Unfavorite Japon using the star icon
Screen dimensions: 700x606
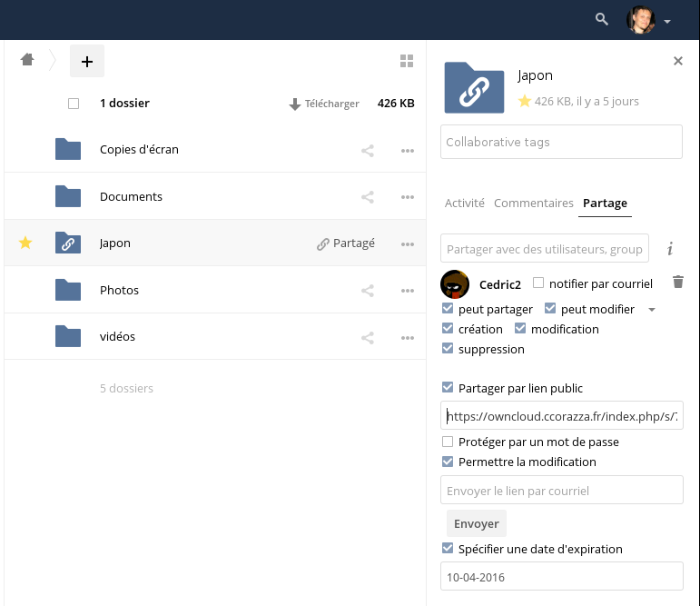pos(25,243)
